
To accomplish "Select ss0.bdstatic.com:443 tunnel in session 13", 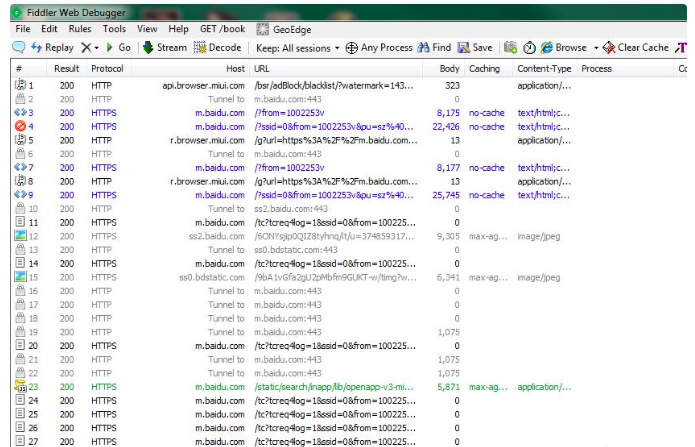I will coord(296,250).
